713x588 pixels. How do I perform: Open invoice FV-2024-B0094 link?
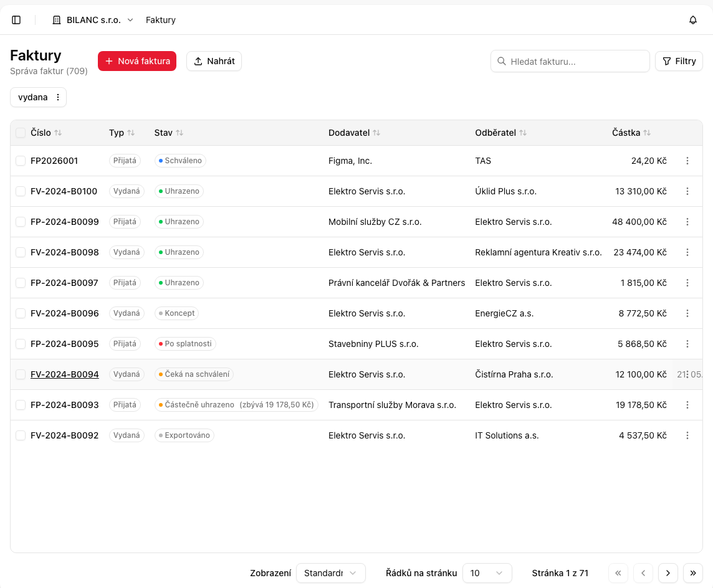[65, 374]
